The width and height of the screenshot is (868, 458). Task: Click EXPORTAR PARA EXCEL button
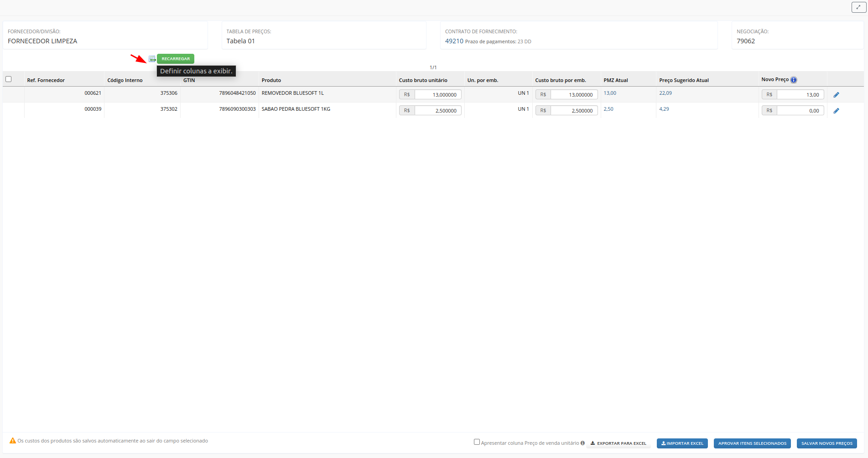(x=618, y=443)
